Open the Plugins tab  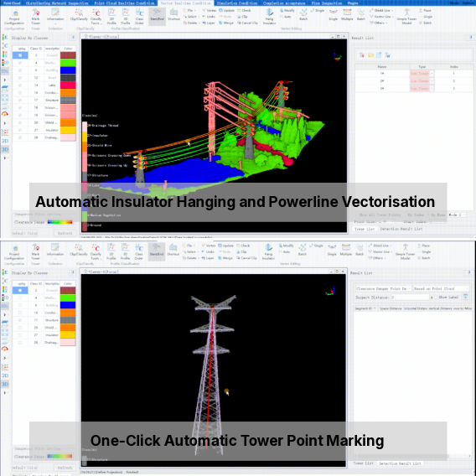[x=353, y=3]
